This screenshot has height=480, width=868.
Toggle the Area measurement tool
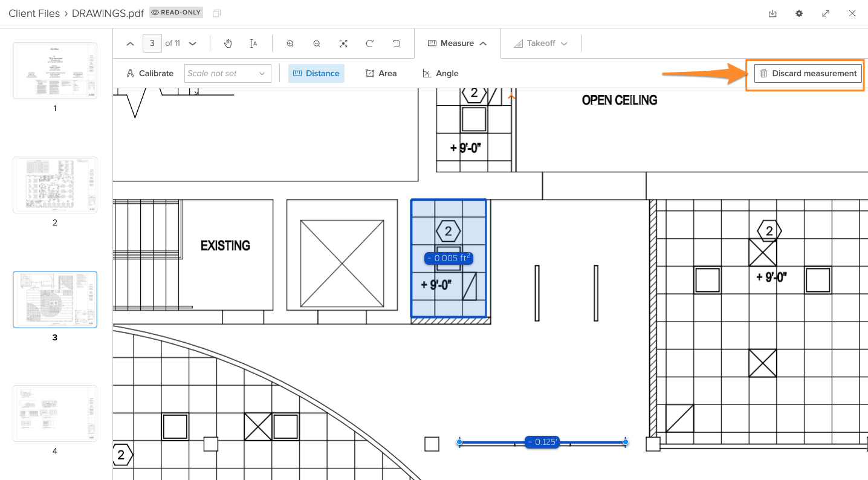[381, 73]
